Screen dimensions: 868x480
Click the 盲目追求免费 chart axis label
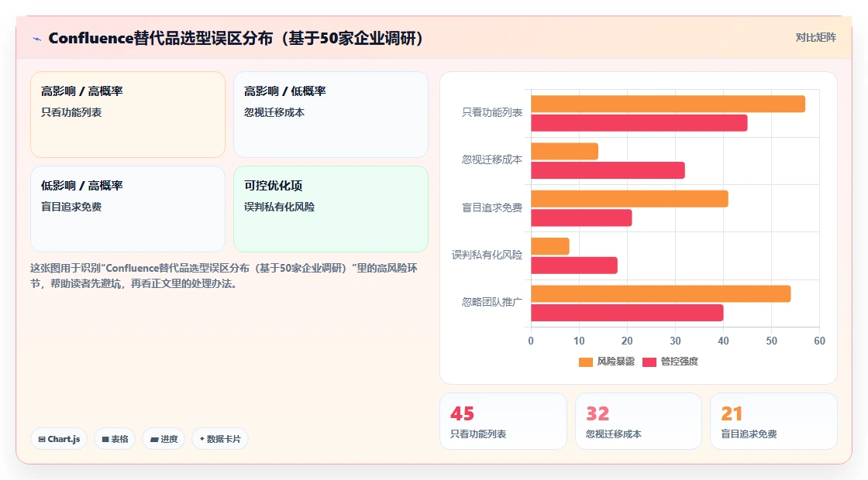coord(492,208)
